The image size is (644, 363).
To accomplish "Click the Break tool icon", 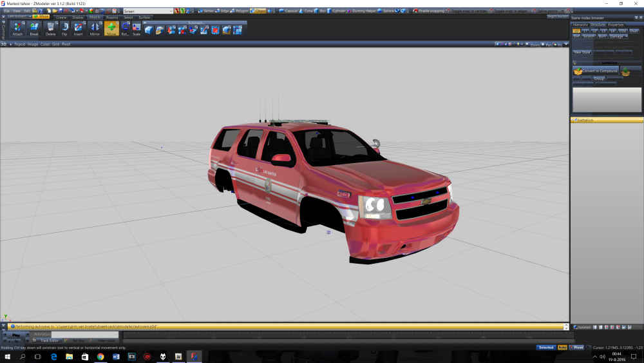I will point(34,28).
